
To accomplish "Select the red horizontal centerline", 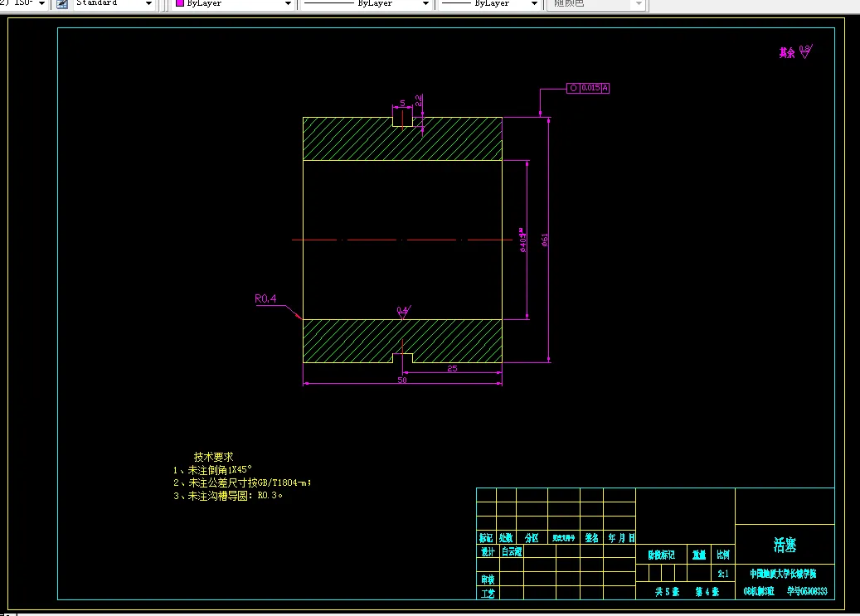I will 402,240.
